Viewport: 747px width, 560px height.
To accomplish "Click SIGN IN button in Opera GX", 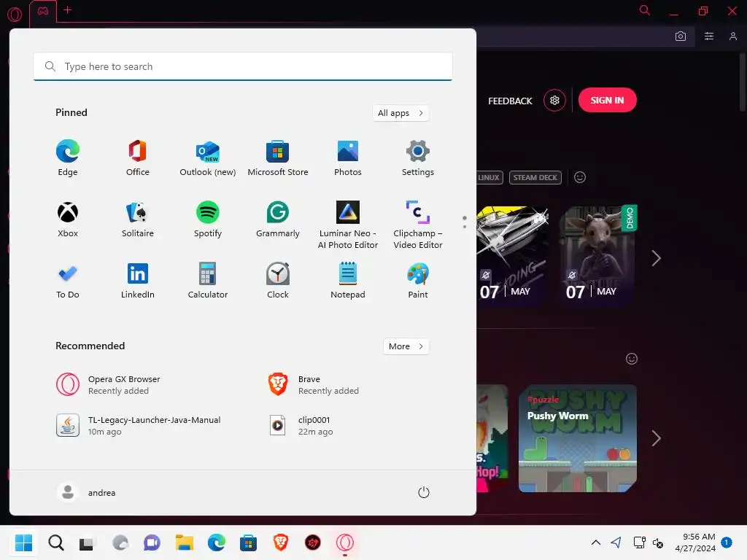I will [x=607, y=100].
